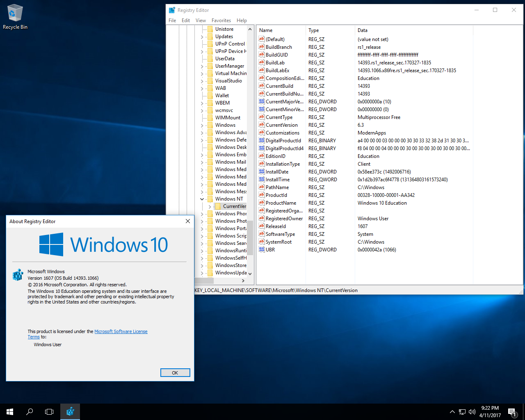Image resolution: width=525 pixels, height=420 pixels.
Task: Click the BuildBranch string value icon
Action: (262, 47)
